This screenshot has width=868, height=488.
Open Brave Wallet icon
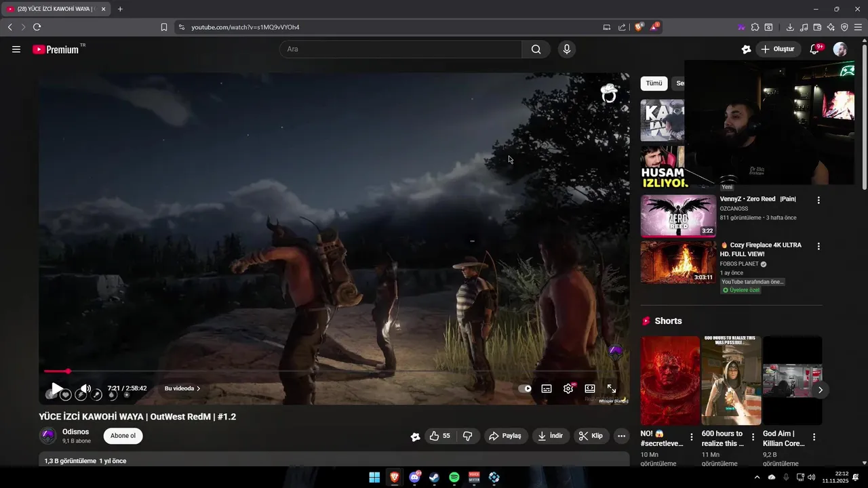(817, 27)
